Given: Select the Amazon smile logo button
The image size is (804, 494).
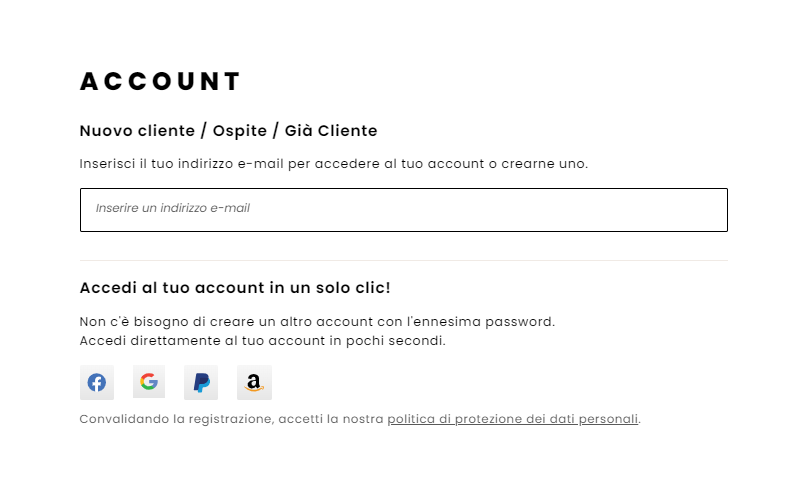Looking at the screenshot, I should pos(254,382).
